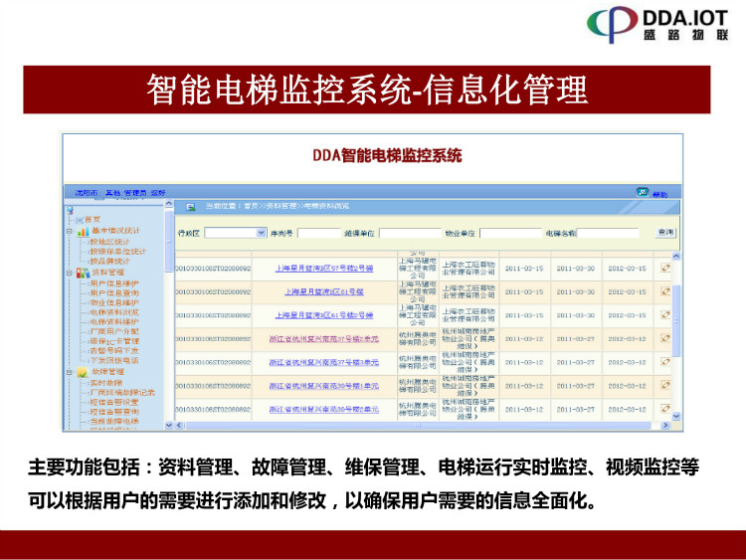Open 物业信息维护 in the tree

click(114, 302)
